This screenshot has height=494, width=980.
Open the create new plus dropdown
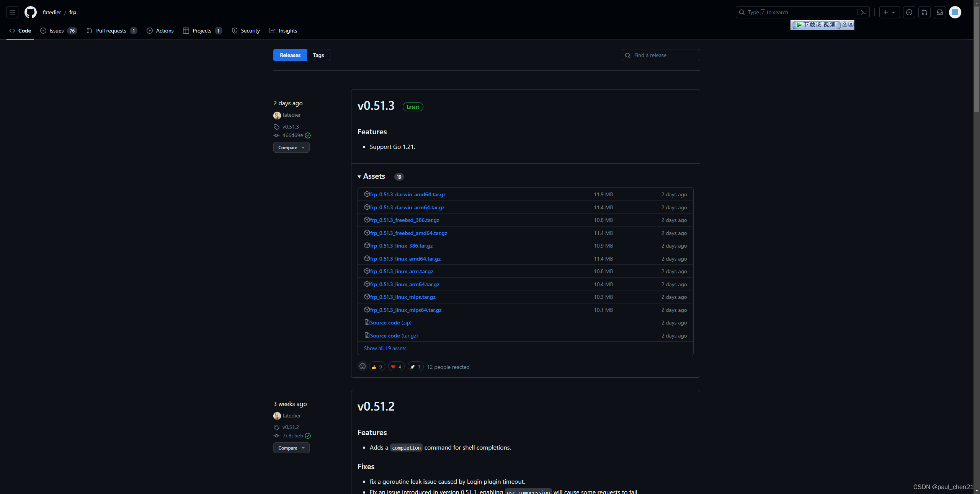889,12
